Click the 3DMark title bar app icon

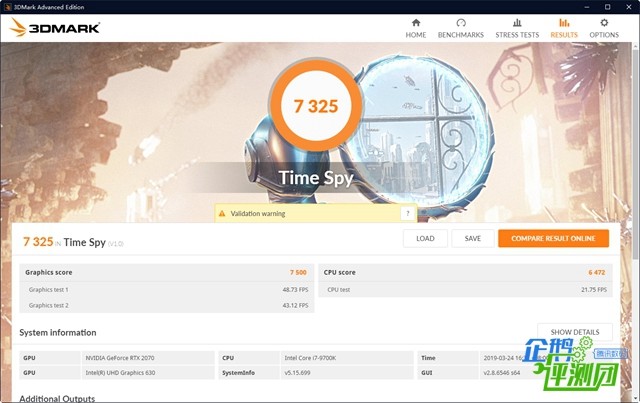pyautogui.click(x=7, y=7)
